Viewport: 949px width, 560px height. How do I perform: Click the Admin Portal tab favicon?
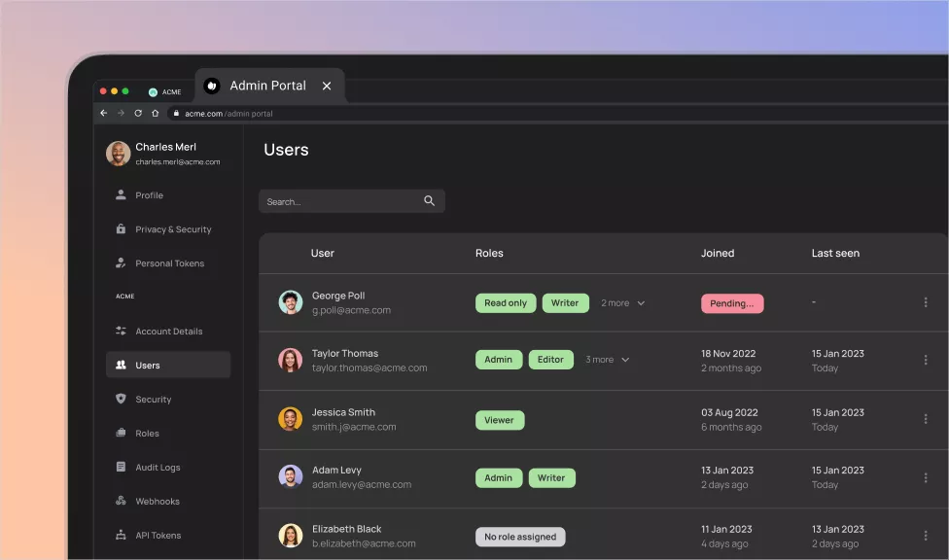pos(211,86)
